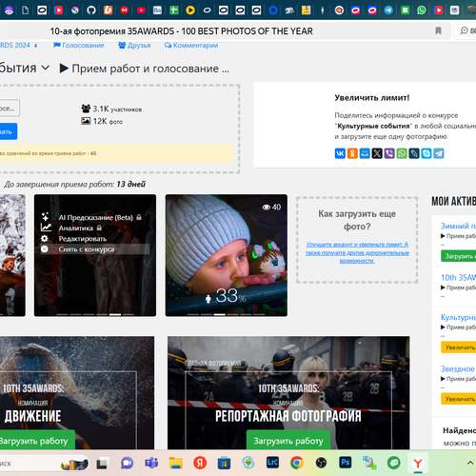Screen dimensions: 476x476
Task: Share via X (Twitter) icon
Action: (x=377, y=153)
